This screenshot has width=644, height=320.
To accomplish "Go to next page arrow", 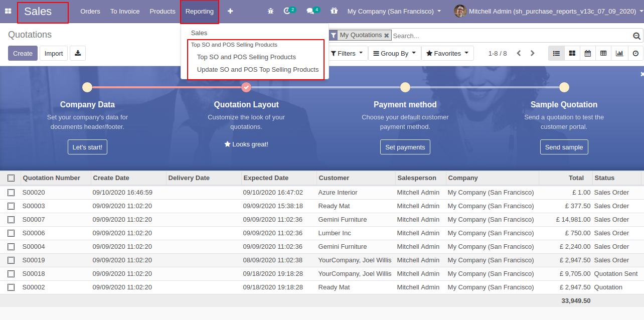I will tap(533, 53).
